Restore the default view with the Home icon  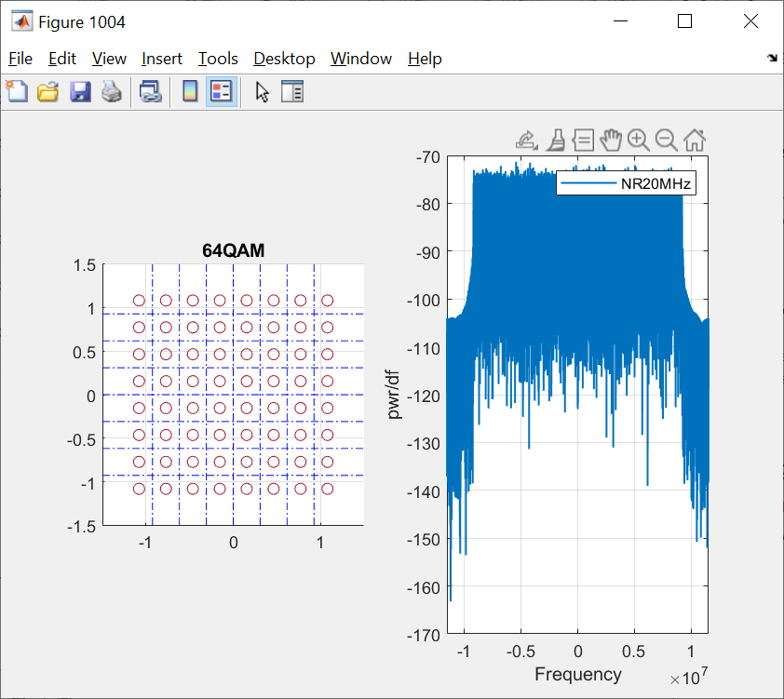[x=694, y=140]
